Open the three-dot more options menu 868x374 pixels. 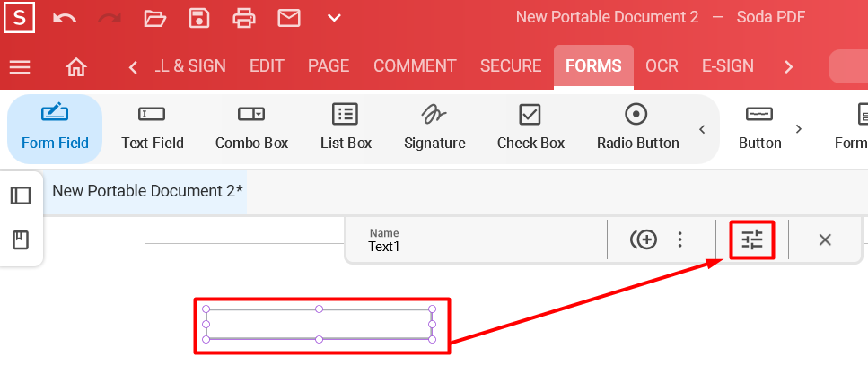679,240
